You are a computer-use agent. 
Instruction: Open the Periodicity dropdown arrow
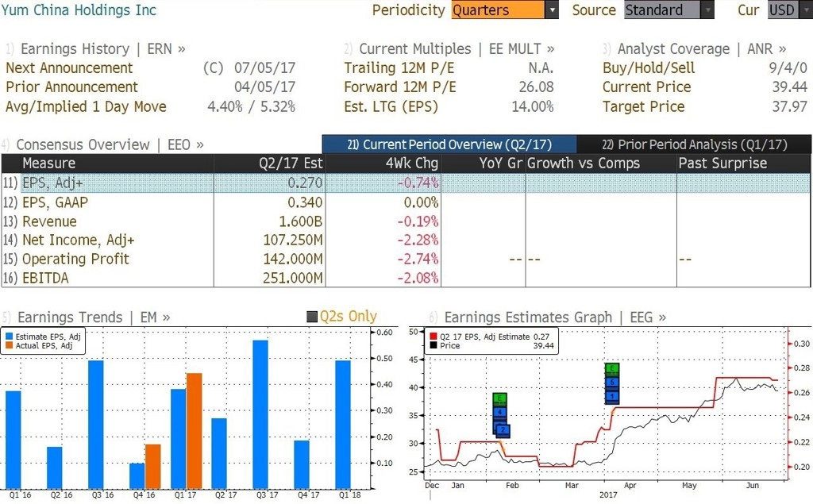tap(553, 10)
